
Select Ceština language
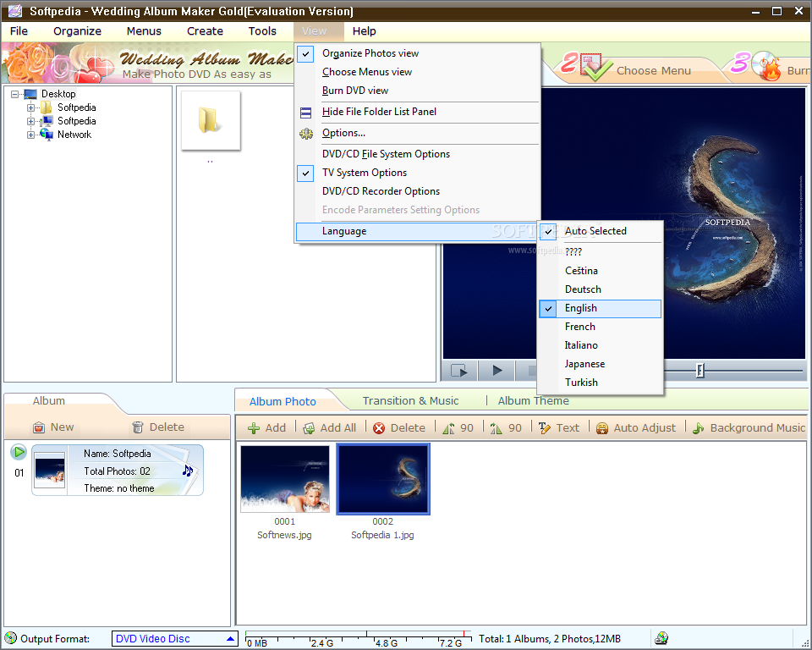(x=601, y=271)
